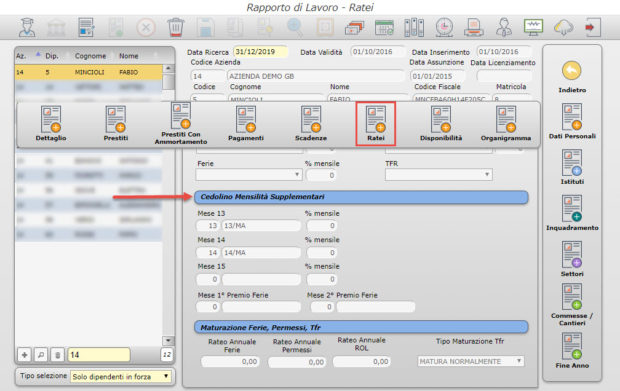The image size is (620, 391).
Task: Open the Disponibilità section
Action: click(x=441, y=123)
